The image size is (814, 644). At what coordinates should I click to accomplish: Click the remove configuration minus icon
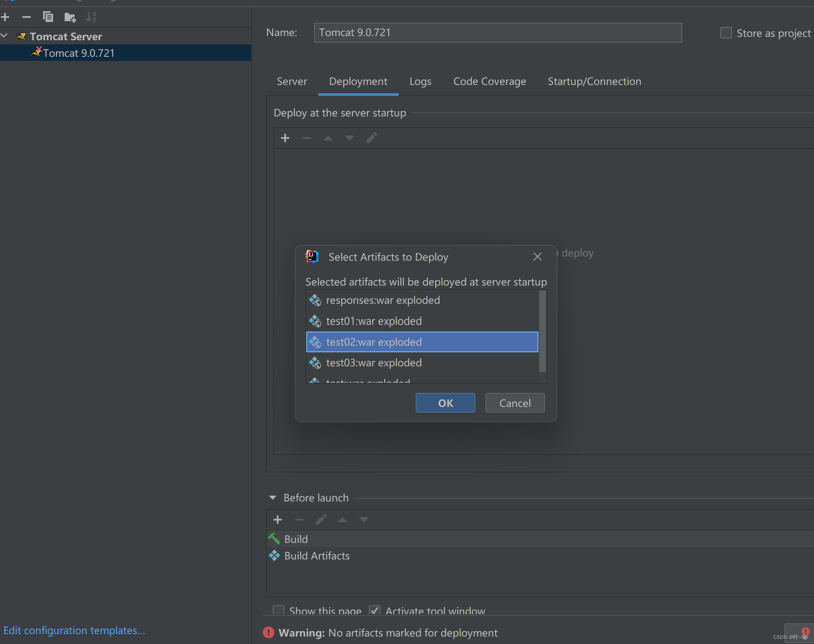27,17
